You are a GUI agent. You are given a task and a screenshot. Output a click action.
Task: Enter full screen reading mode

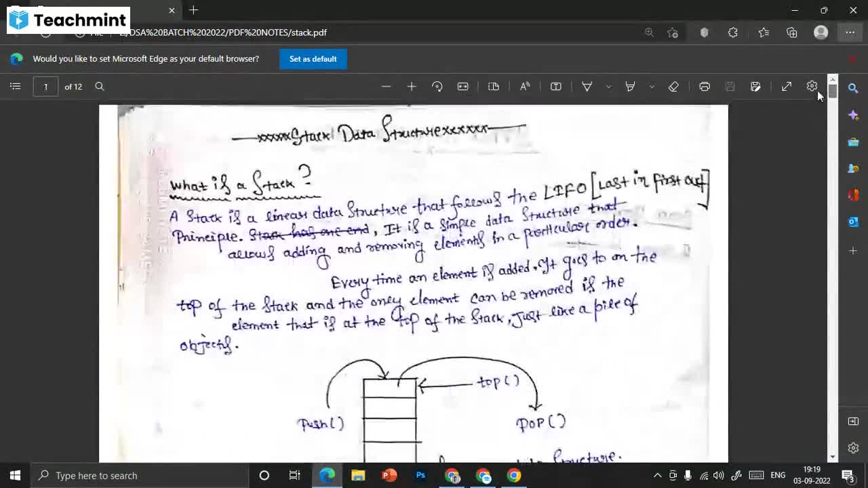tap(787, 86)
